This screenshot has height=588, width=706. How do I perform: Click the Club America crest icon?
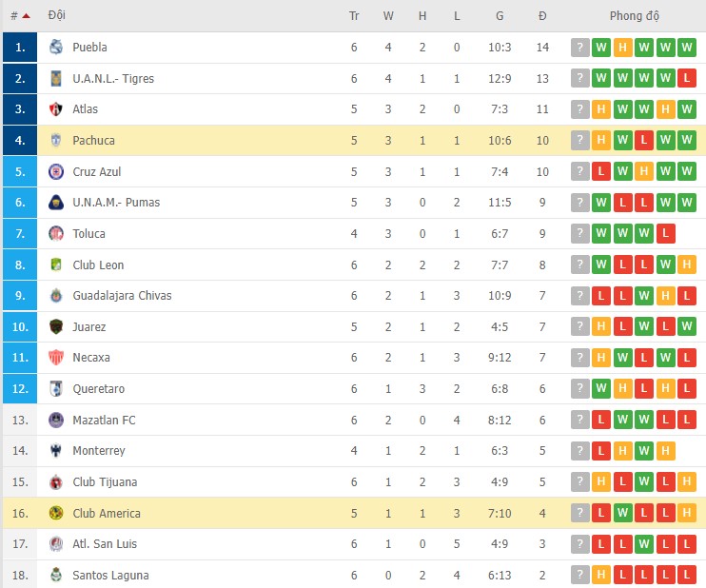coord(55,514)
